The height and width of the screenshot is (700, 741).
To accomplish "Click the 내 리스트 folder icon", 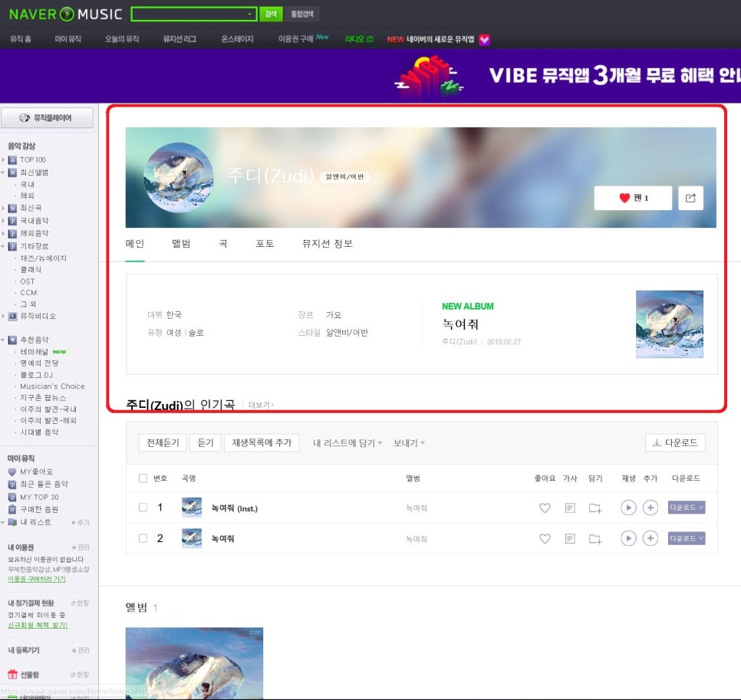I will [x=12, y=522].
